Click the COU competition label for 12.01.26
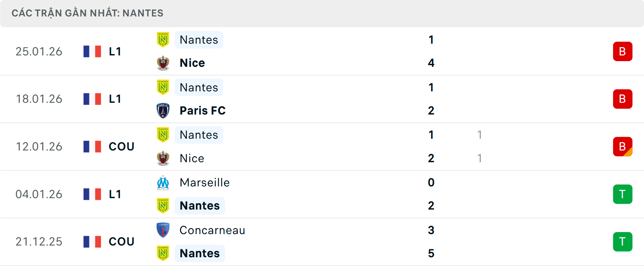 (121, 146)
